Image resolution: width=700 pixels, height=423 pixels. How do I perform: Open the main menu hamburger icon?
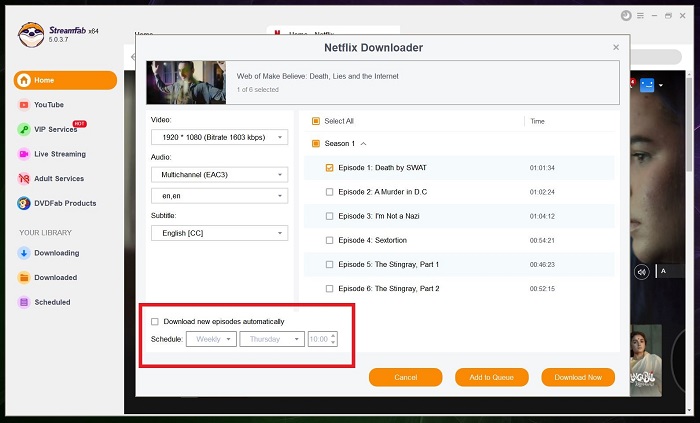click(x=640, y=16)
